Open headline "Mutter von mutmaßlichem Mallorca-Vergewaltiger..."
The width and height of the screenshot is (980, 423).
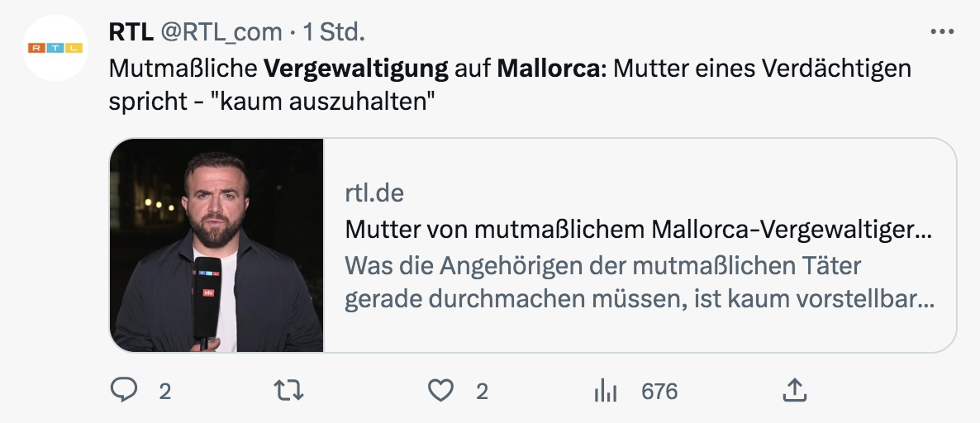coord(639,230)
